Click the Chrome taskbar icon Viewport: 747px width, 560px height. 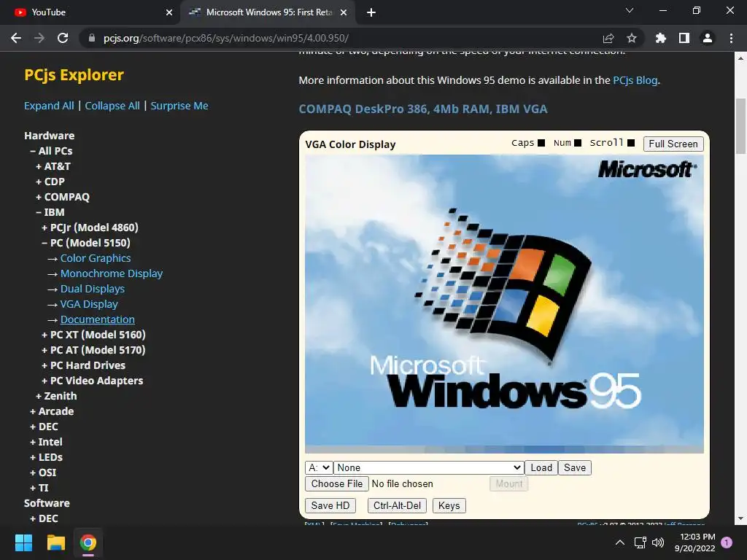pos(88,542)
